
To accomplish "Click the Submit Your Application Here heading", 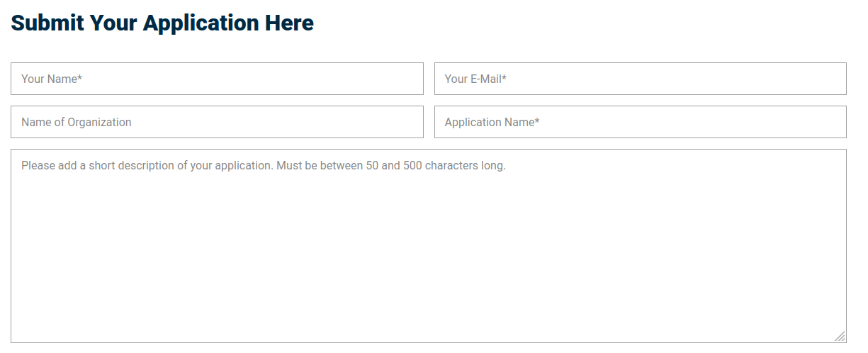I will coord(162,23).
